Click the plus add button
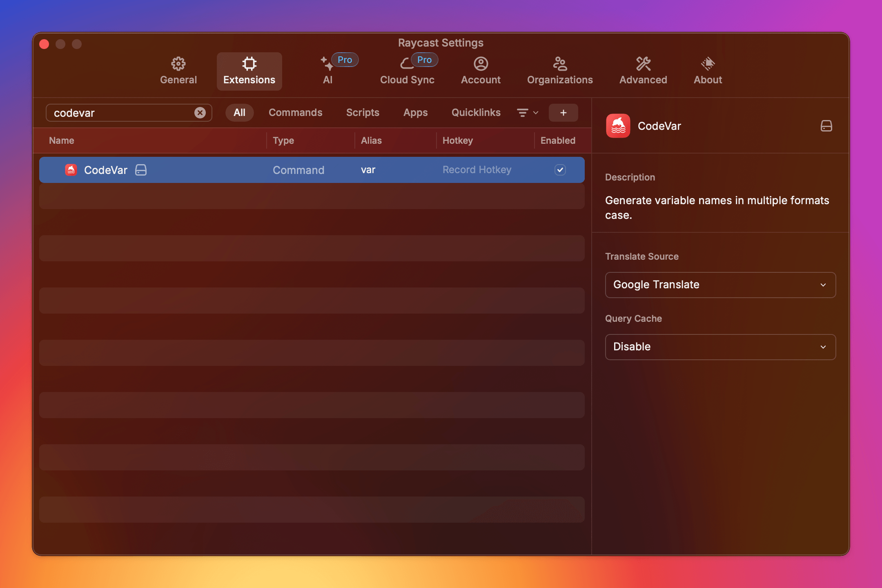Viewport: 882px width, 588px height. 563,113
